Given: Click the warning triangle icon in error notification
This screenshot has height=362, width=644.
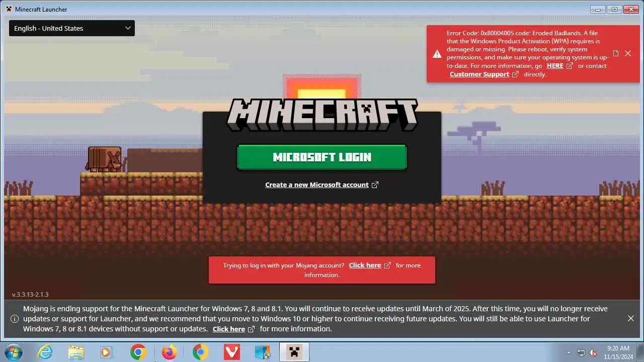Looking at the screenshot, I should [x=437, y=54].
